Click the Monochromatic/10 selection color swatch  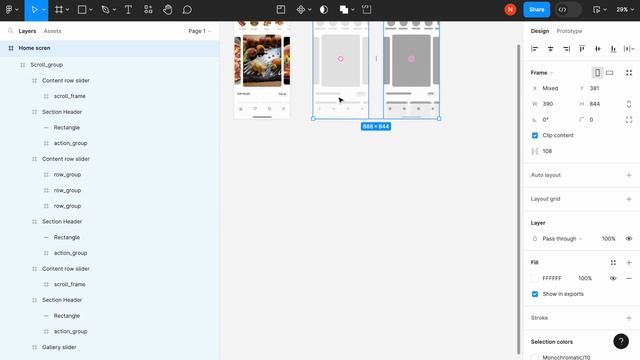coord(535,357)
